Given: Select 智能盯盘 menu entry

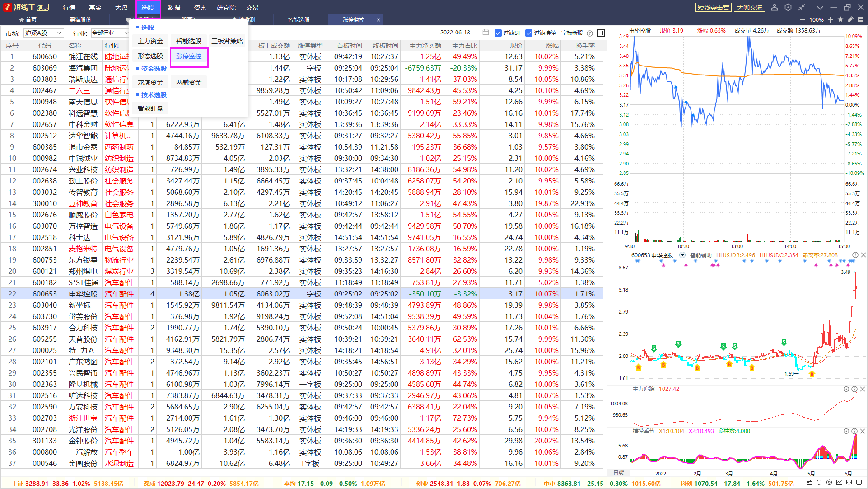Looking at the screenshot, I should (x=150, y=108).
